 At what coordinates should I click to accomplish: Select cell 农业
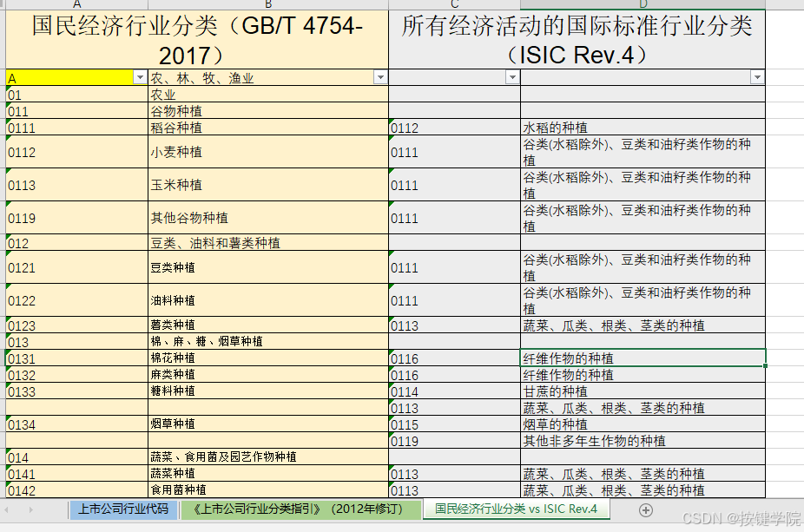click(268, 95)
